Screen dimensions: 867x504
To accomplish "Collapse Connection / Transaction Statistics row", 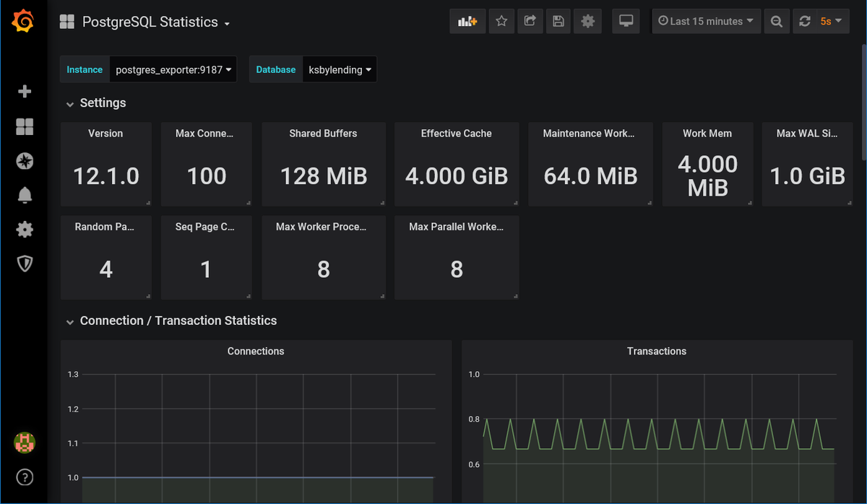I will tap(171, 321).
